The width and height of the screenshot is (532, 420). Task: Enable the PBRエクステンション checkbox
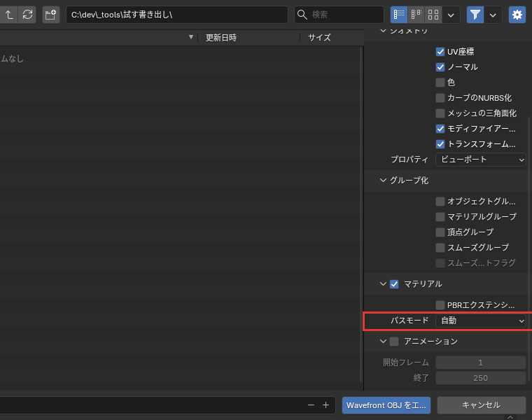click(x=440, y=305)
